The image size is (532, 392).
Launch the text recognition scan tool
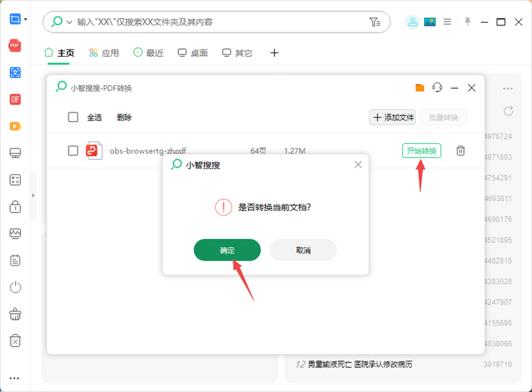tap(16, 72)
